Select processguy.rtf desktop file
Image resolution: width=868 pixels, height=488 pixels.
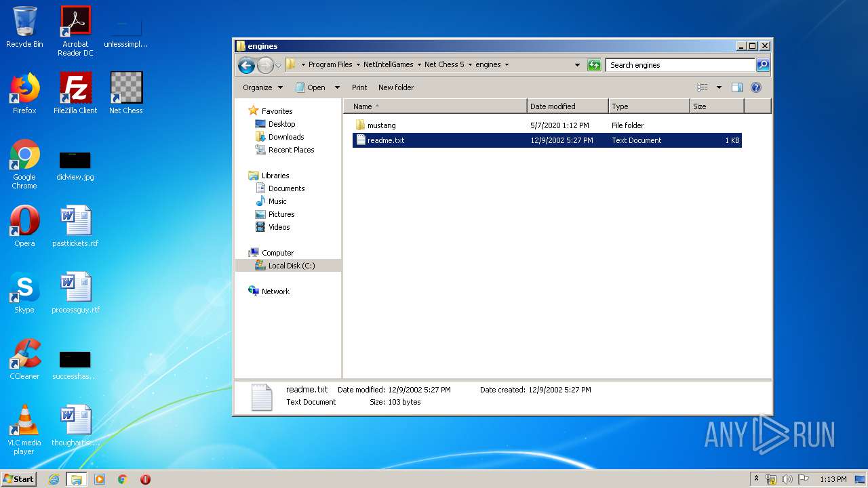pos(75,293)
